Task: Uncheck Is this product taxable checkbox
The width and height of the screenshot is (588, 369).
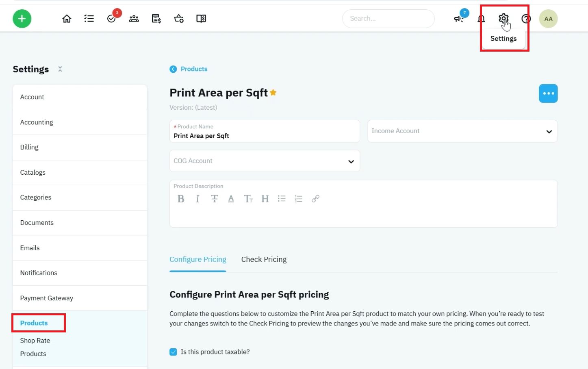Action: tap(173, 352)
